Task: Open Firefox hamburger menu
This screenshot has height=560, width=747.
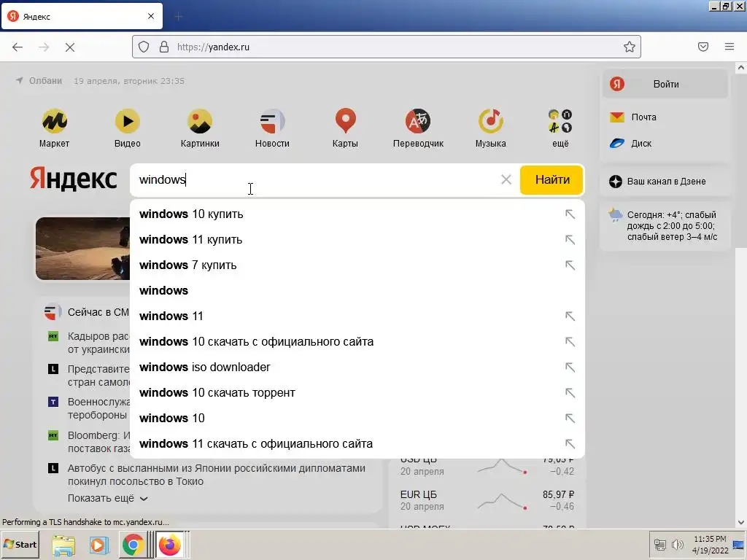Action: click(729, 47)
